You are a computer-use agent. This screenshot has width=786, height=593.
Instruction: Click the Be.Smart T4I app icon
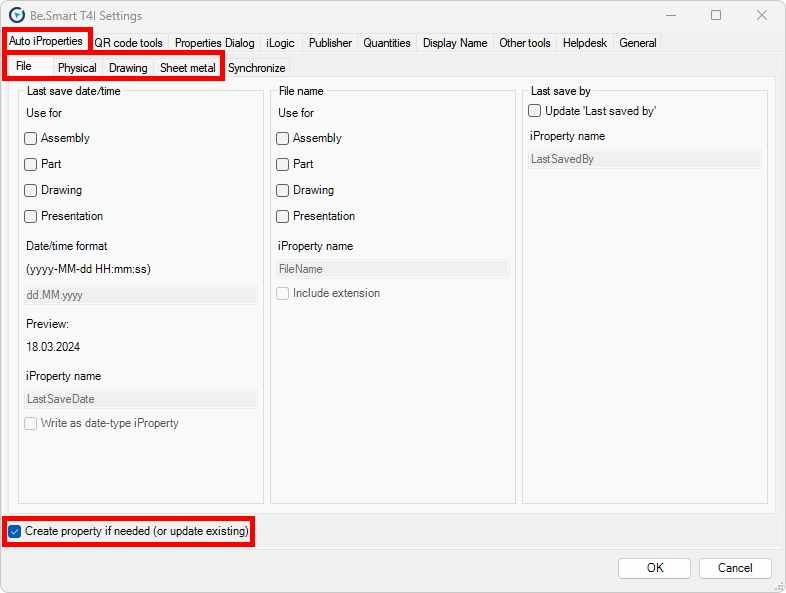[17, 16]
